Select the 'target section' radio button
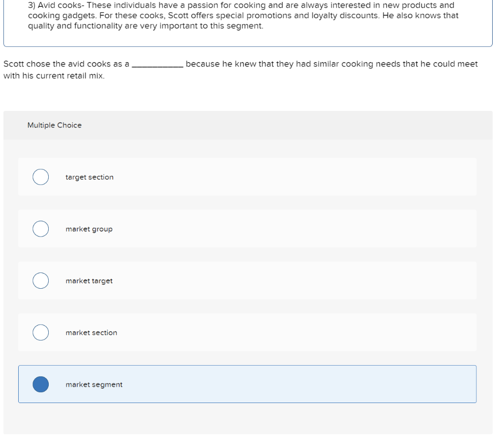Screen dimensions: 504x440 coord(40,177)
